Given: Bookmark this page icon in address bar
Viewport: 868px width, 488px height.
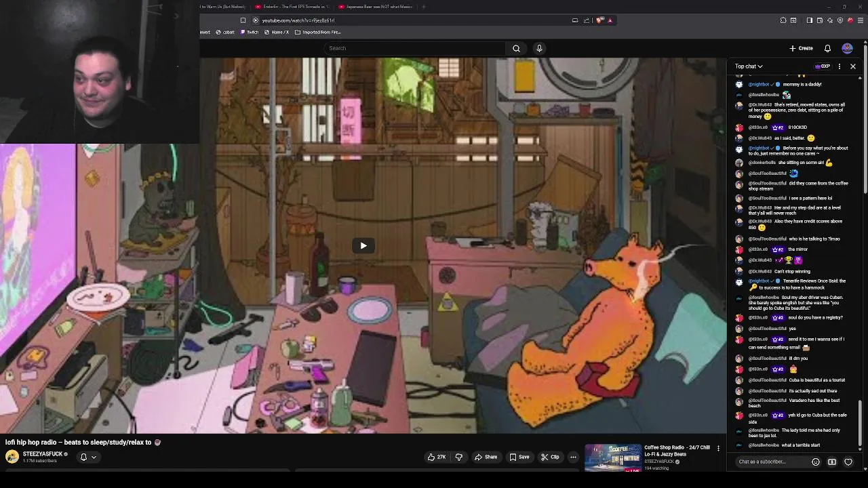Looking at the screenshot, I should 243,20.
